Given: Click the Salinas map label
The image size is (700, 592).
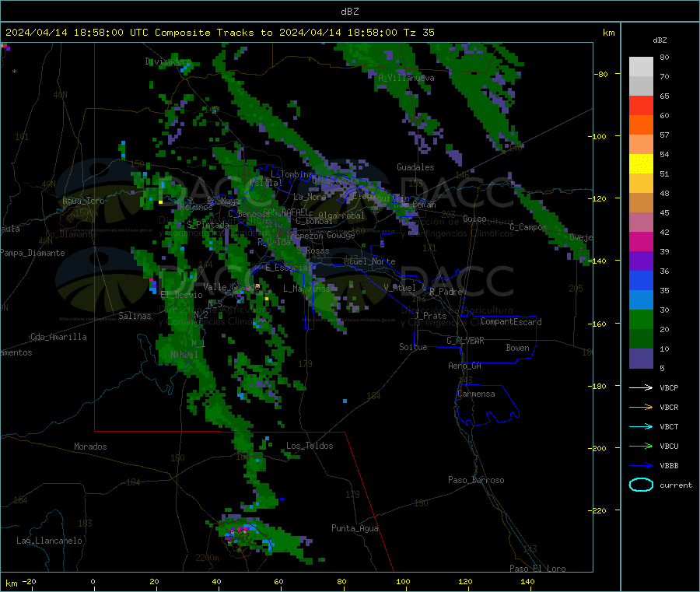Looking at the screenshot, I should coord(135,316).
